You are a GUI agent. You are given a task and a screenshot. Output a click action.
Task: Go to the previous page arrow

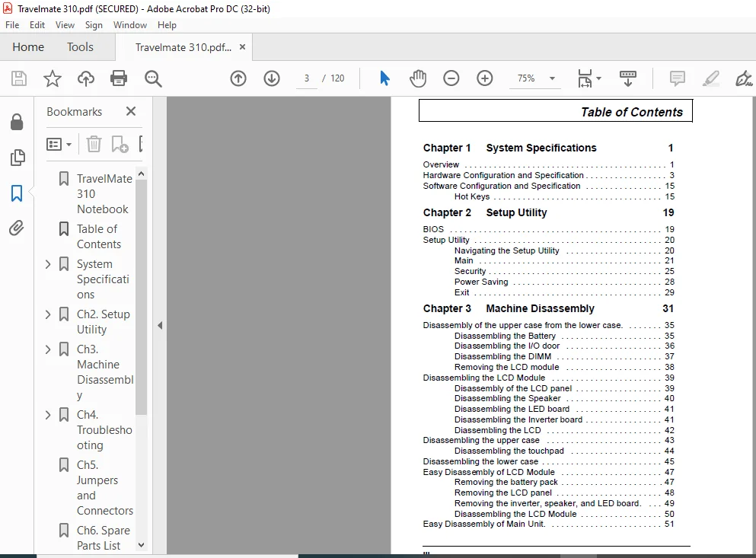[238, 78]
